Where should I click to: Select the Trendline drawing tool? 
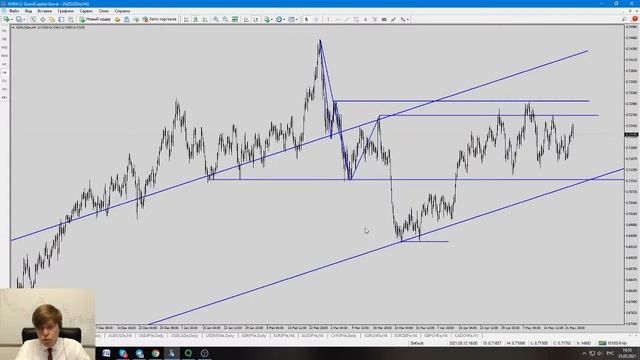(347, 19)
